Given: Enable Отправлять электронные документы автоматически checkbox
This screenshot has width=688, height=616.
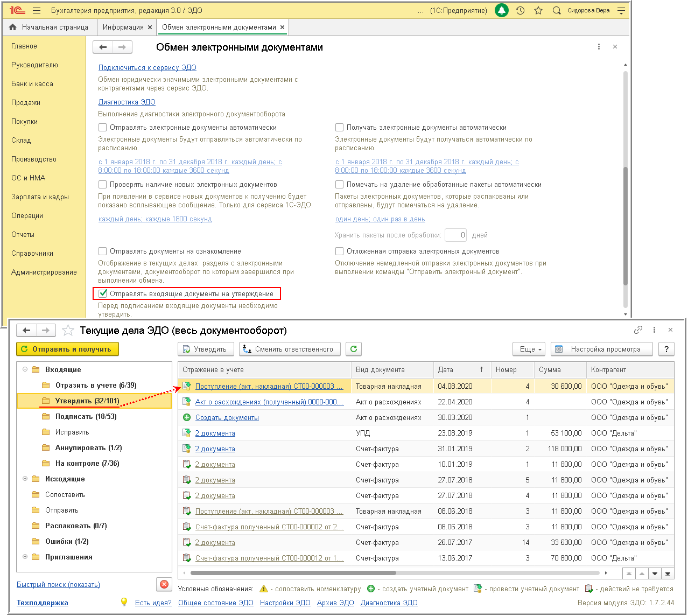Looking at the screenshot, I should (103, 128).
